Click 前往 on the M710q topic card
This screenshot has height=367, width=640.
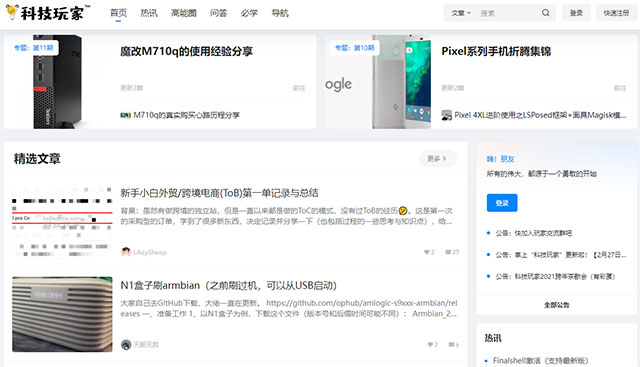[299, 88]
